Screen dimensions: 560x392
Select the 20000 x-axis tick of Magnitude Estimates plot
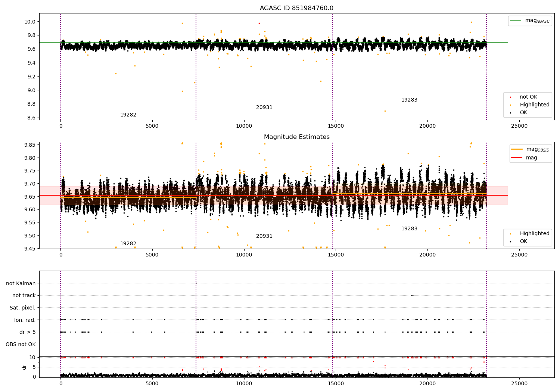coord(427,255)
